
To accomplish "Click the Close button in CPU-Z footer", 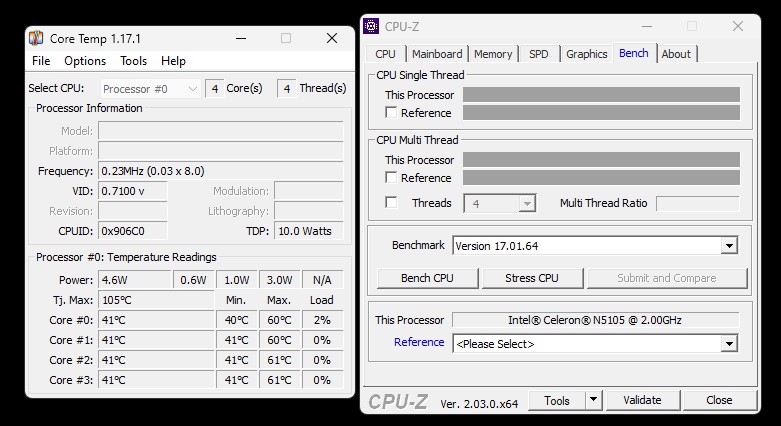I will (719, 400).
